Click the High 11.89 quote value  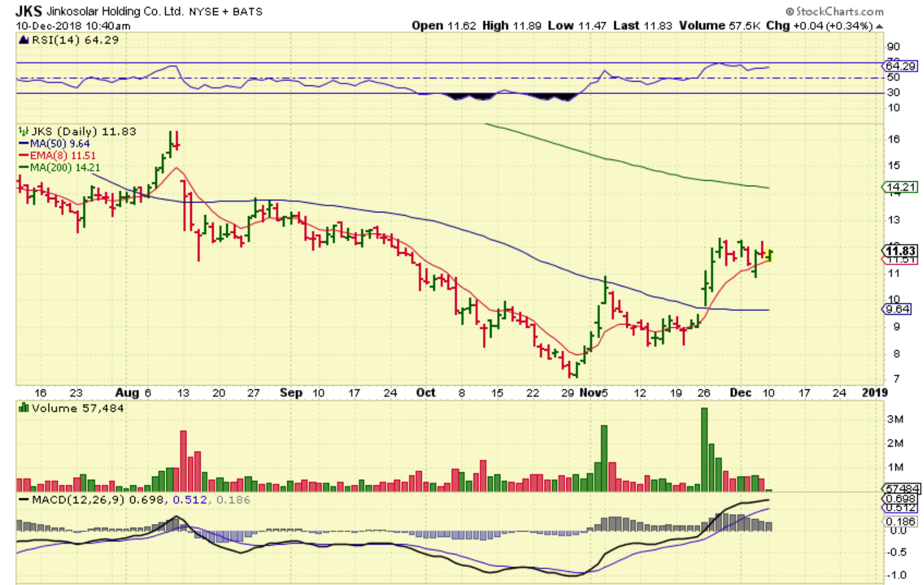[512, 26]
